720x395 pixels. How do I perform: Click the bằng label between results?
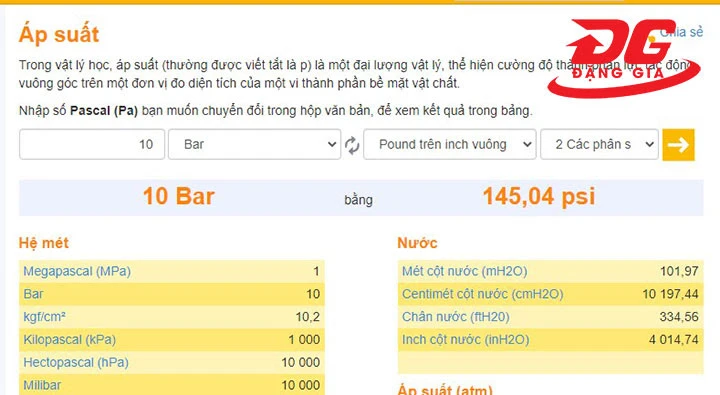358,200
